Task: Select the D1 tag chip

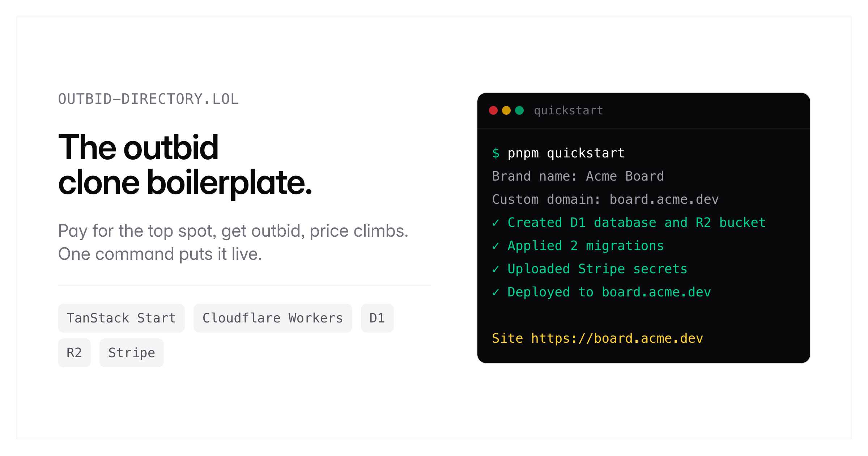Action: [377, 318]
